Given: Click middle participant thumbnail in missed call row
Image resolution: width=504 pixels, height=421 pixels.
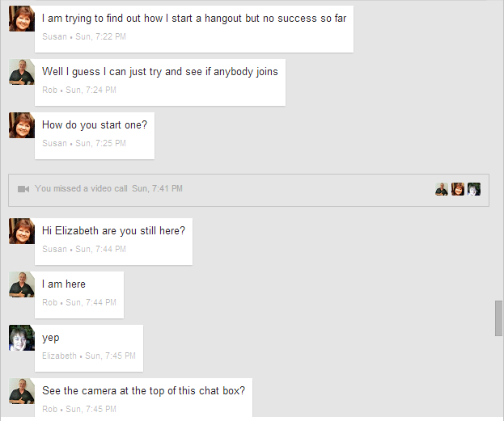Looking at the screenshot, I should click(458, 189).
